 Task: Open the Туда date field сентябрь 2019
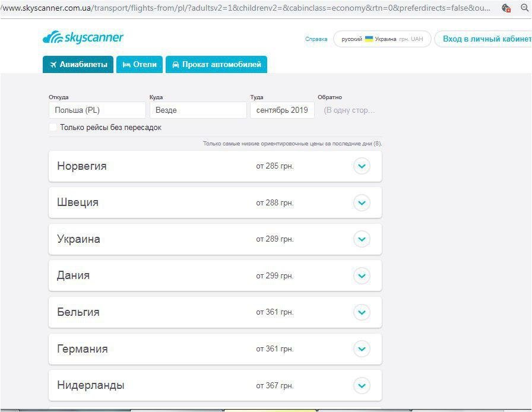tap(281, 110)
